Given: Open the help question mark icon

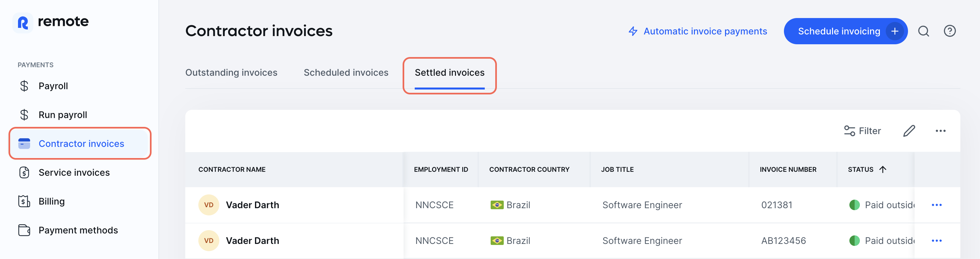Looking at the screenshot, I should tap(950, 31).
